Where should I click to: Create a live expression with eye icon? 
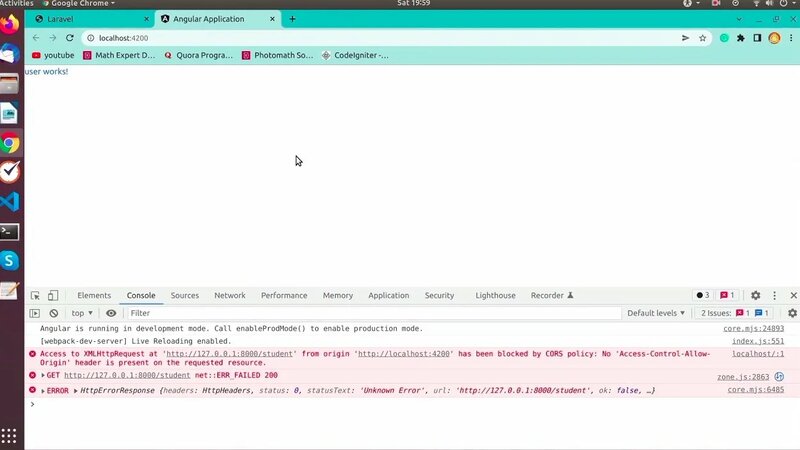[x=111, y=313]
